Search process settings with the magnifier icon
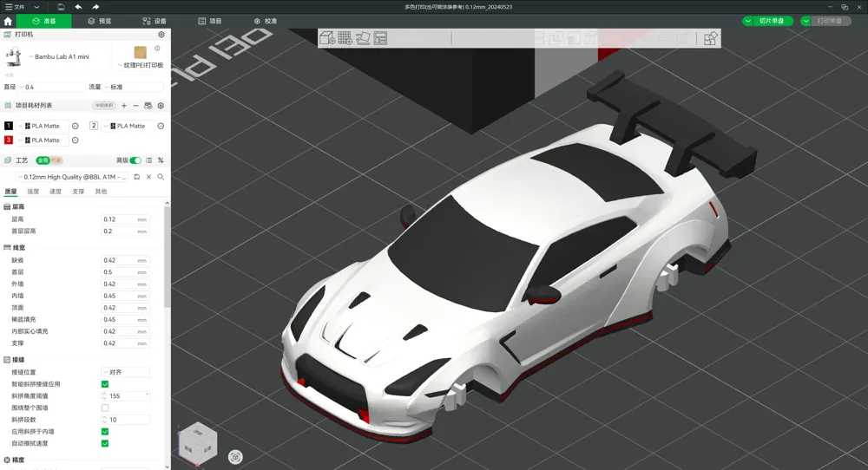Image resolution: width=868 pixels, height=470 pixels. pyautogui.click(x=161, y=177)
